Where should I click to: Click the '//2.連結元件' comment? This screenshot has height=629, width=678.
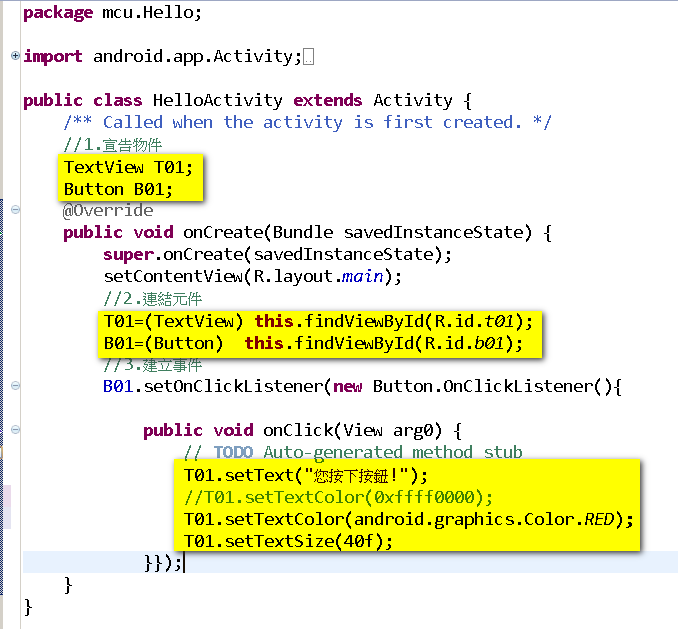coord(153,299)
